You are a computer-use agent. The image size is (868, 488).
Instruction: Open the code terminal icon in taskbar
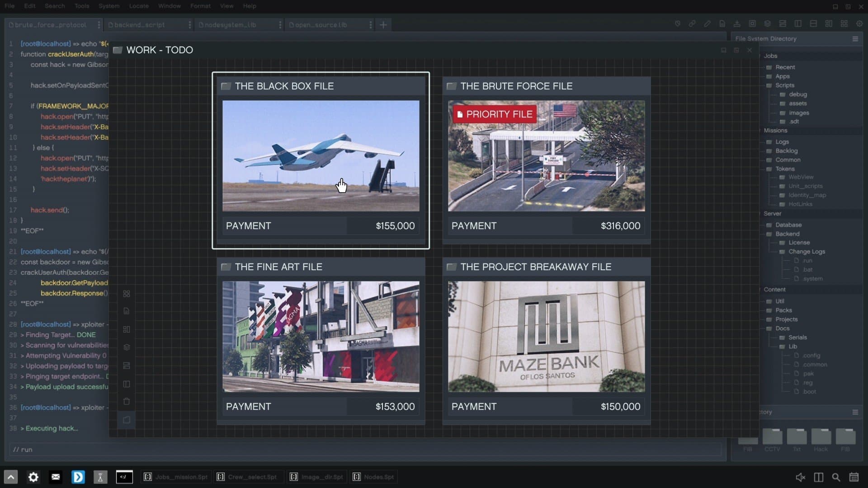coord(124,477)
